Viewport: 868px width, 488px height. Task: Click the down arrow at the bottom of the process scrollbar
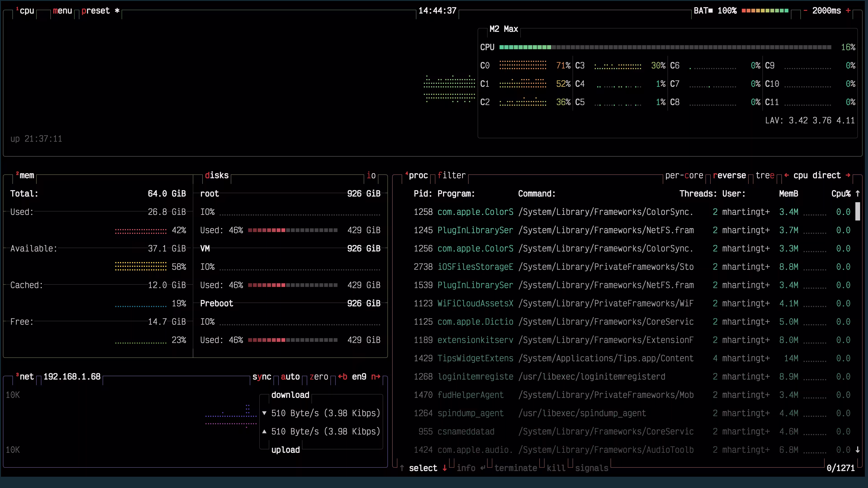point(858,450)
